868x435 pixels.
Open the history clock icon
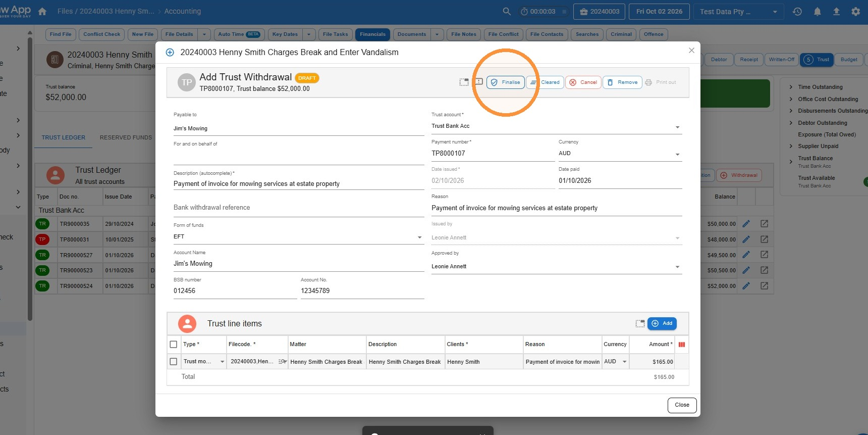797,11
